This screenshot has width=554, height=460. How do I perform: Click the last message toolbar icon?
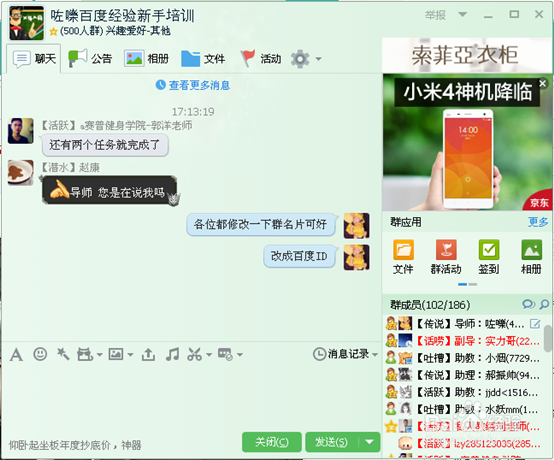point(225,354)
